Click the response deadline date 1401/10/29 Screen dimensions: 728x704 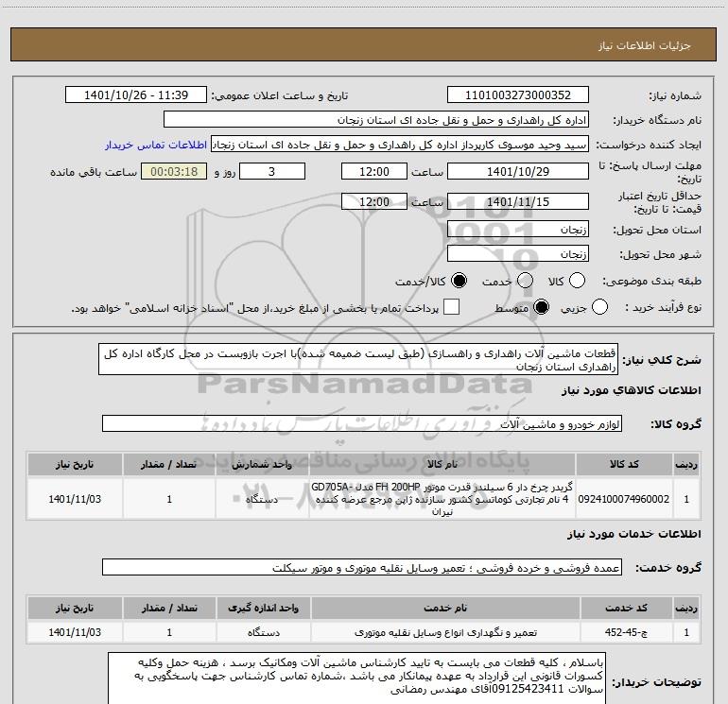(518, 171)
